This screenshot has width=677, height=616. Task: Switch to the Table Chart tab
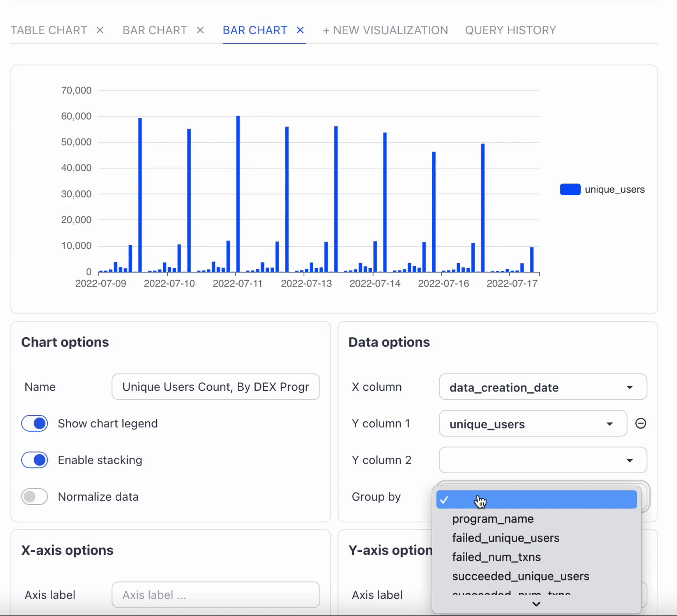[x=49, y=30]
